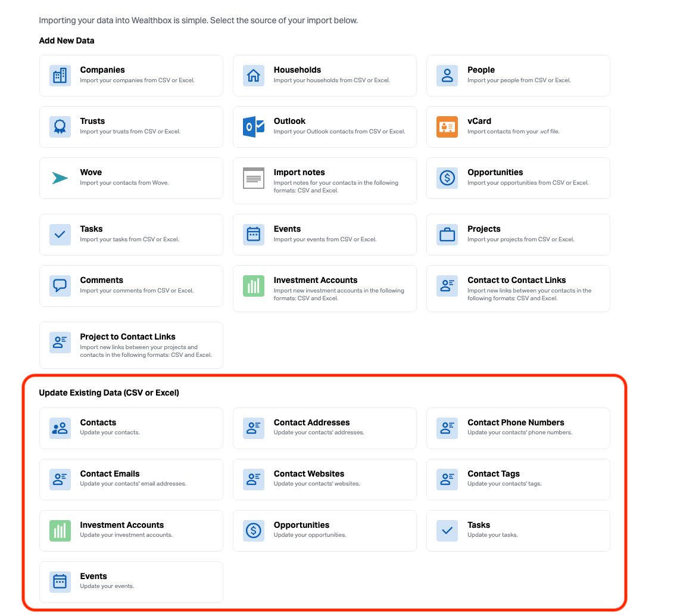Open Project to Contact Links import
The image size is (680, 616).
point(130,345)
